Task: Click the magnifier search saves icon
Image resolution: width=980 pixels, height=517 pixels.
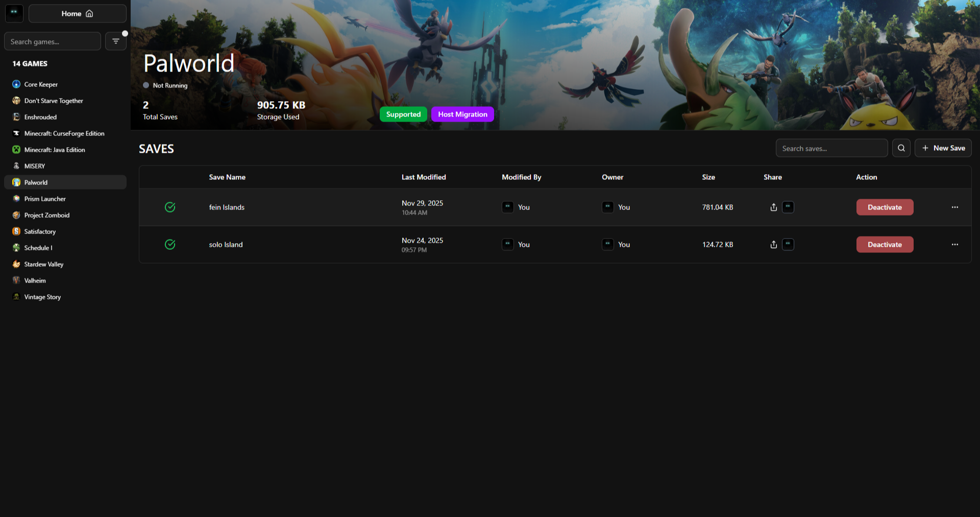Action: [901, 148]
